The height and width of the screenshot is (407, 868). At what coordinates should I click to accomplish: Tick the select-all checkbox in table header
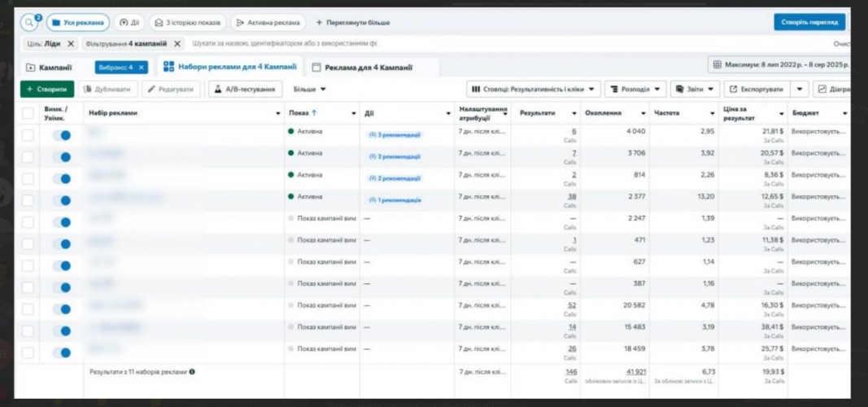click(28, 113)
